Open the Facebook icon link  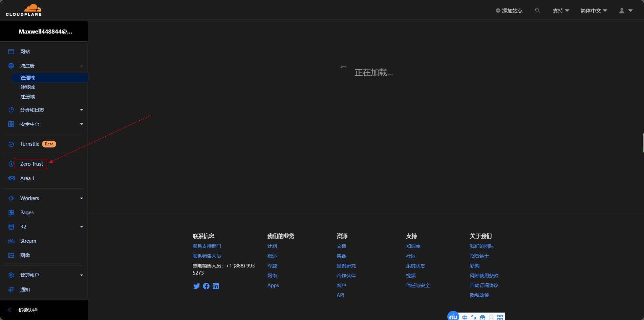(x=206, y=286)
